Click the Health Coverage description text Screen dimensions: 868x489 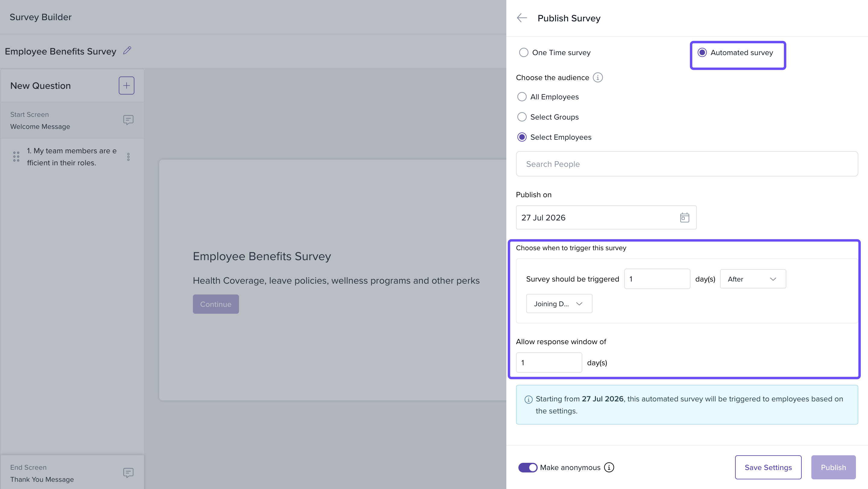click(336, 281)
